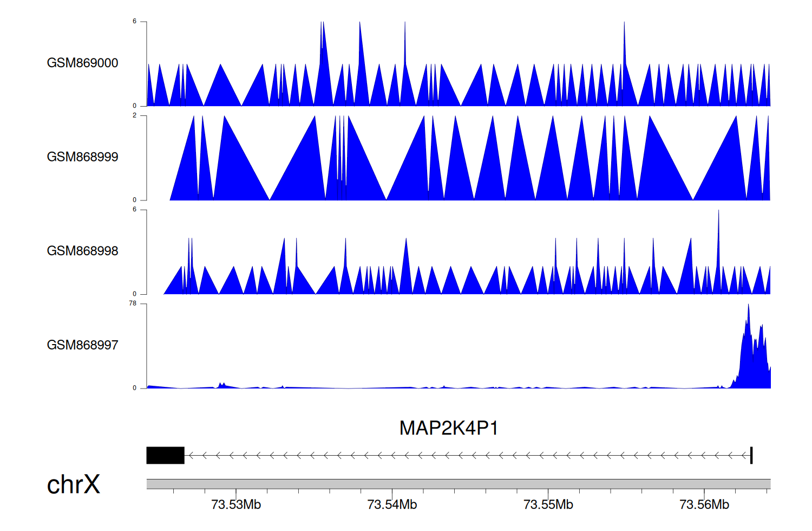Click the top y-axis value 6 for GSM869000
Screen dimensions: 812x531
(134, 22)
